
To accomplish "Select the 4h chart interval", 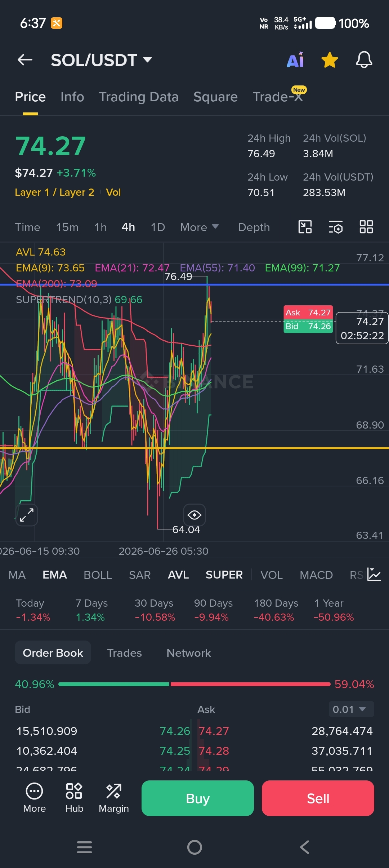I will 128,227.
